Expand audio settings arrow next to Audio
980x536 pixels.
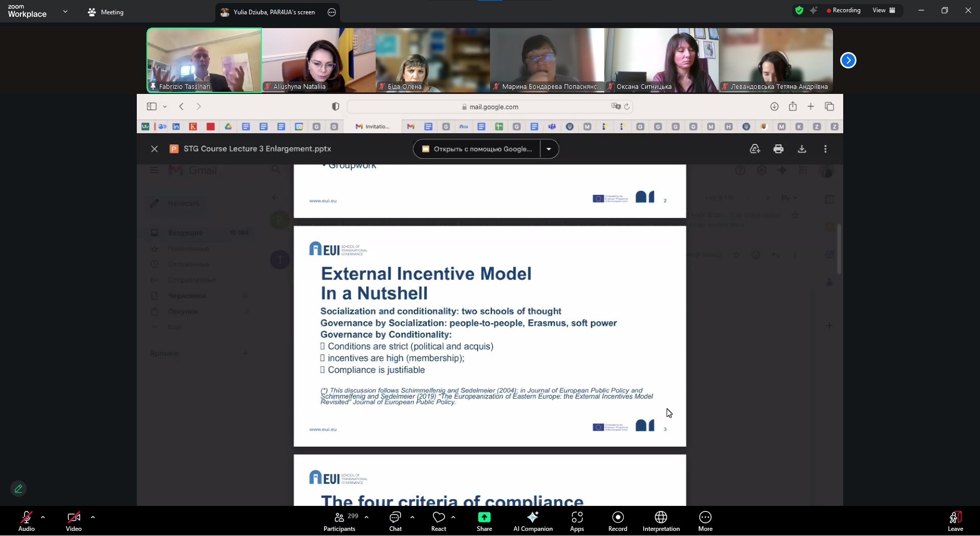[x=43, y=517]
